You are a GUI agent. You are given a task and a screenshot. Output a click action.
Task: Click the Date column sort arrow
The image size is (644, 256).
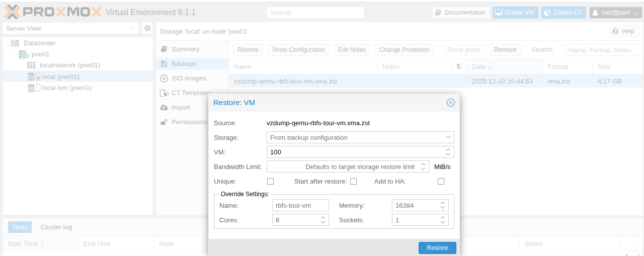click(x=490, y=66)
